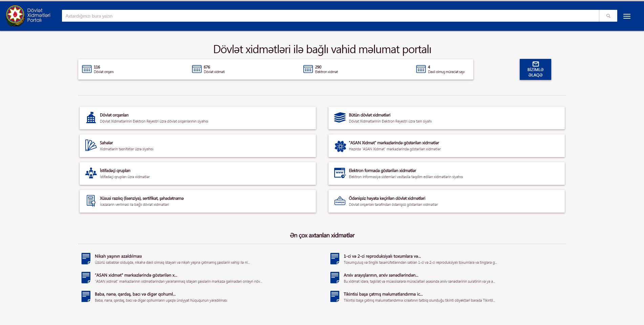
Task: Click the Elektron formada www browser icon
Action: 340,173
